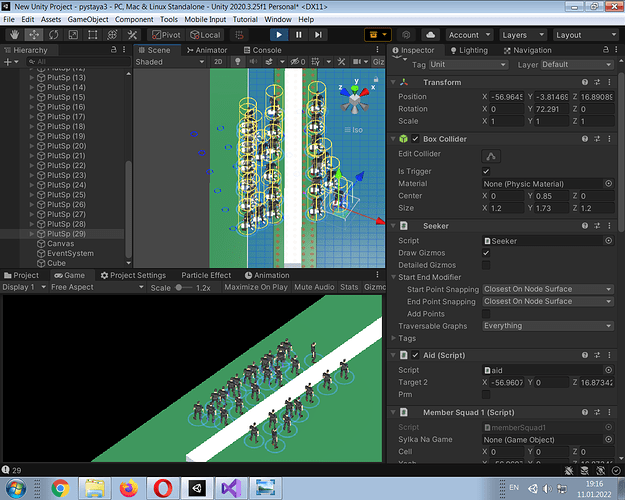625x500 pixels.
Task: Select the Scale tool
Action: 73,35
